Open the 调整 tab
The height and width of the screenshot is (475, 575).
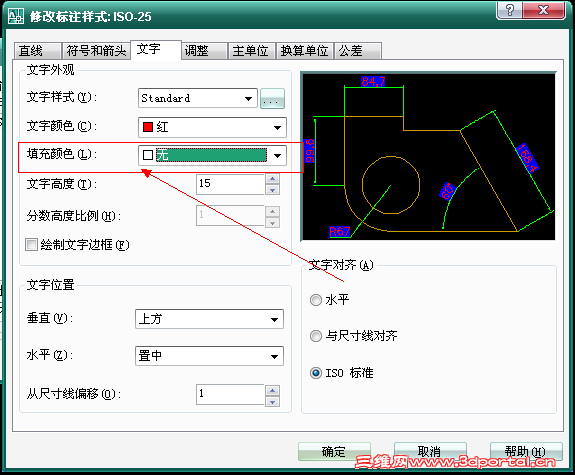(204, 51)
